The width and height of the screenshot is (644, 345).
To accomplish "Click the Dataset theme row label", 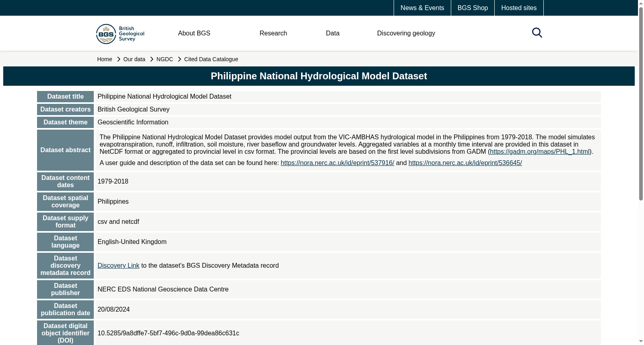I will click(65, 122).
